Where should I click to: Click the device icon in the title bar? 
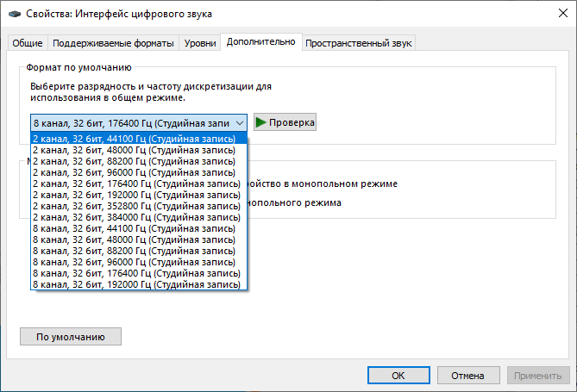15,14
